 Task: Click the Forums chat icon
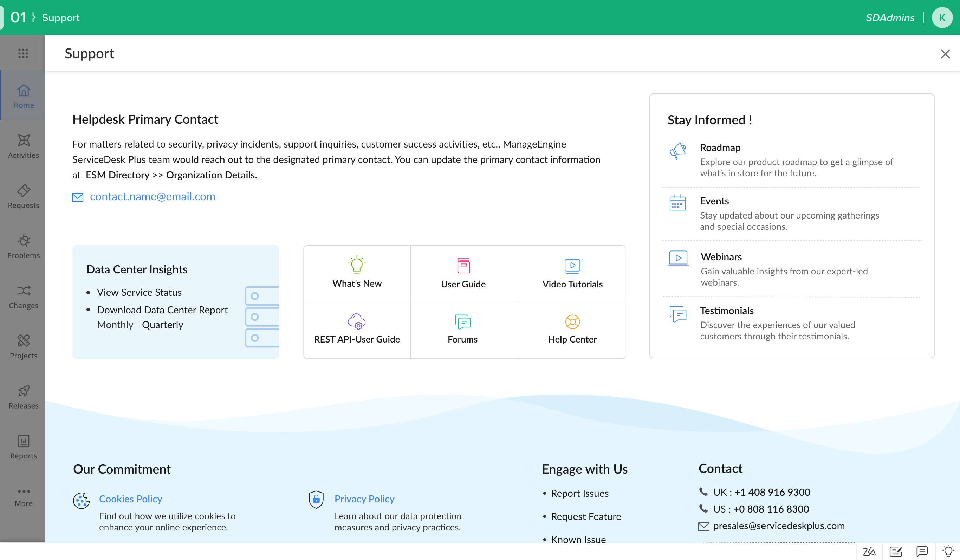coord(462,322)
